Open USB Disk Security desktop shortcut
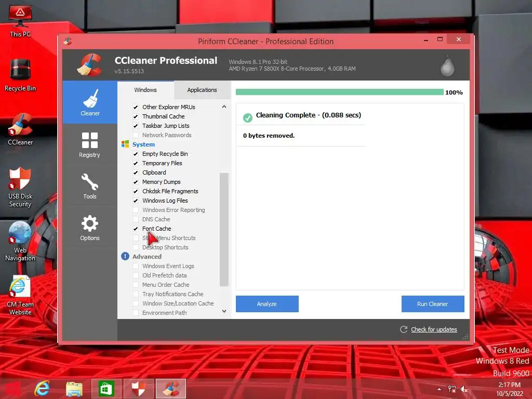 pos(20,187)
